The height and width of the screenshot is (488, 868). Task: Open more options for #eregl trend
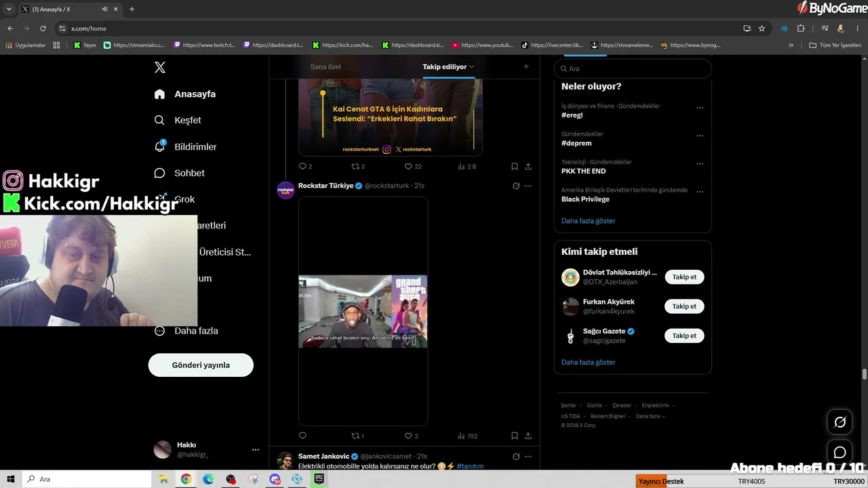tap(700, 107)
